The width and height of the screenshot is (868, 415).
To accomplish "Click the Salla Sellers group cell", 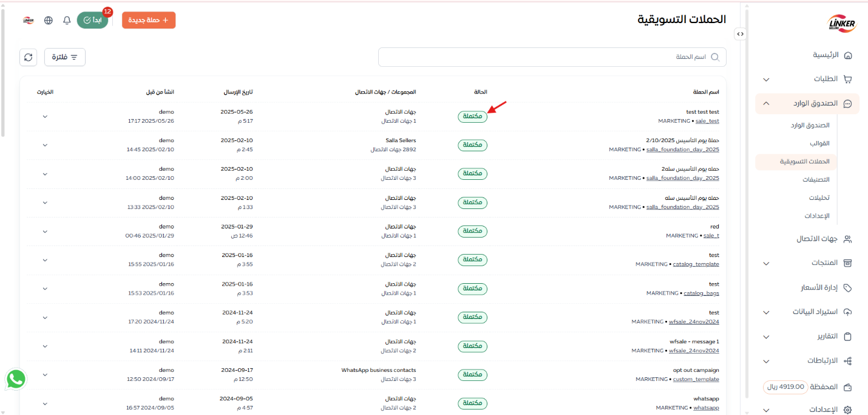I will (x=401, y=140).
